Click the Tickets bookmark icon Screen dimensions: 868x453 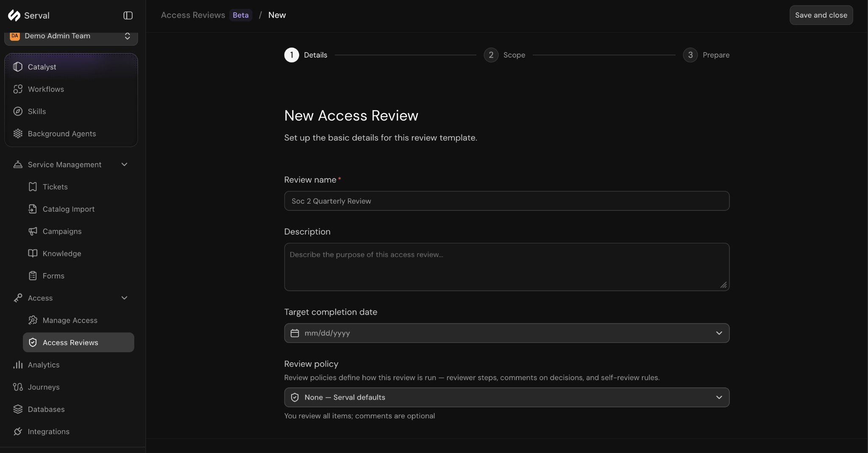click(x=33, y=187)
